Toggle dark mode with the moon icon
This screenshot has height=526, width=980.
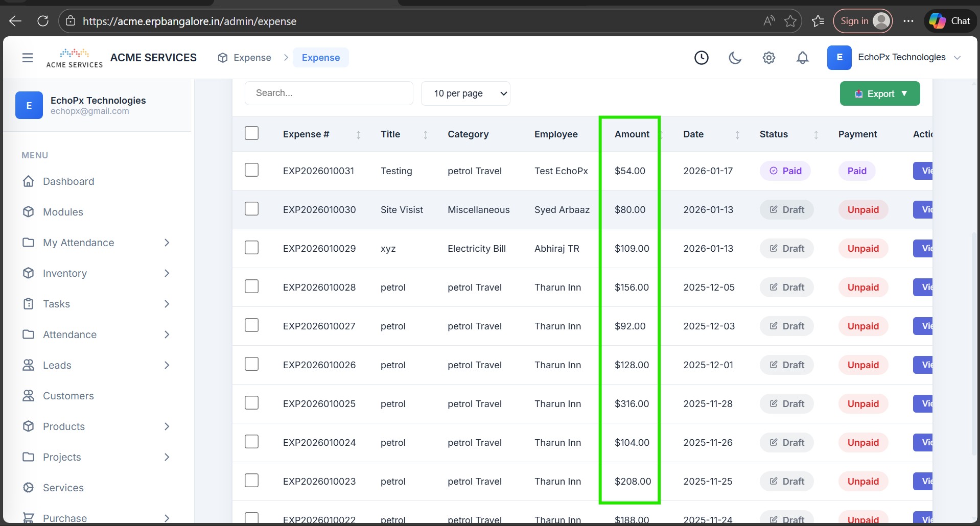pos(735,58)
